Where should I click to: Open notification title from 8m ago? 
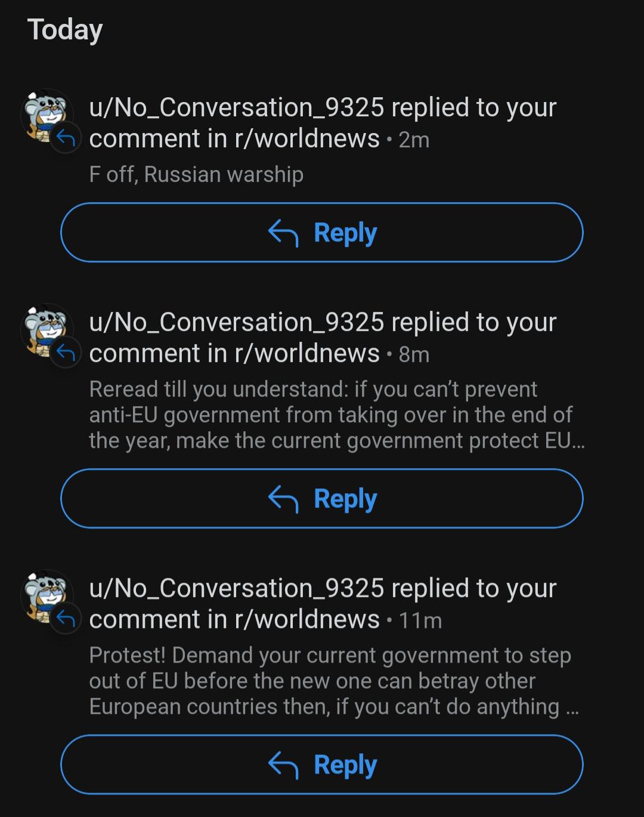point(323,338)
